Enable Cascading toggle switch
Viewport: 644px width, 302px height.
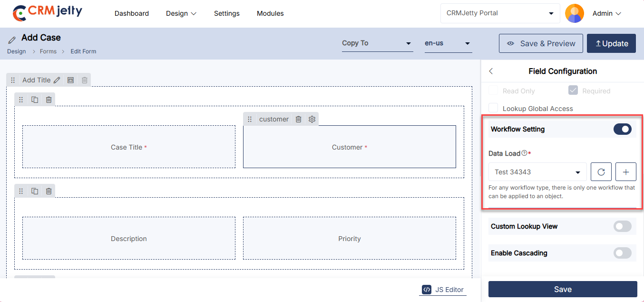(x=622, y=253)
